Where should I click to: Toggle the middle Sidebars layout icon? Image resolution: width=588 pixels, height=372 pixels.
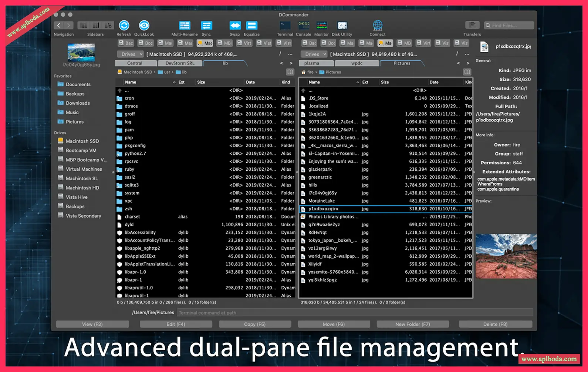coord(96,25)
